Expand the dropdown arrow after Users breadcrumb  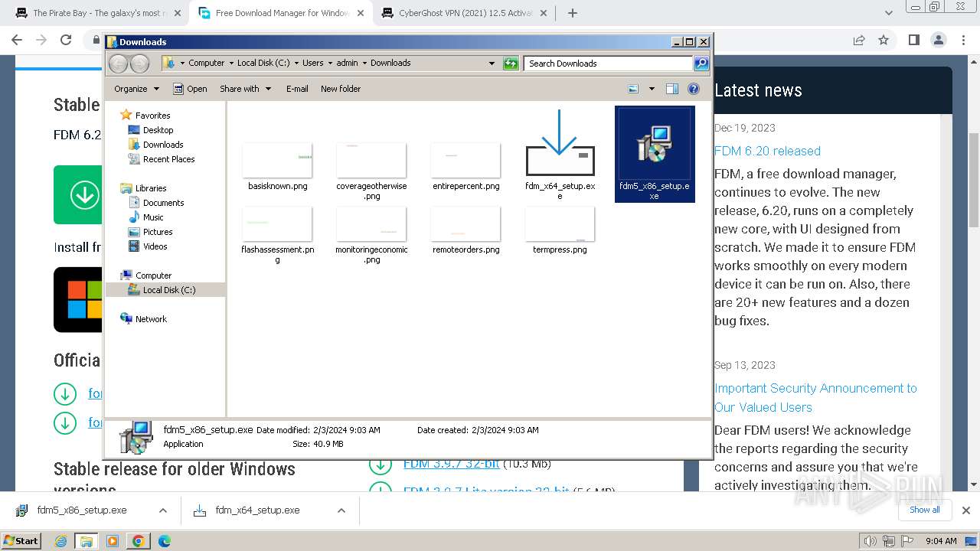pos(330,64)
